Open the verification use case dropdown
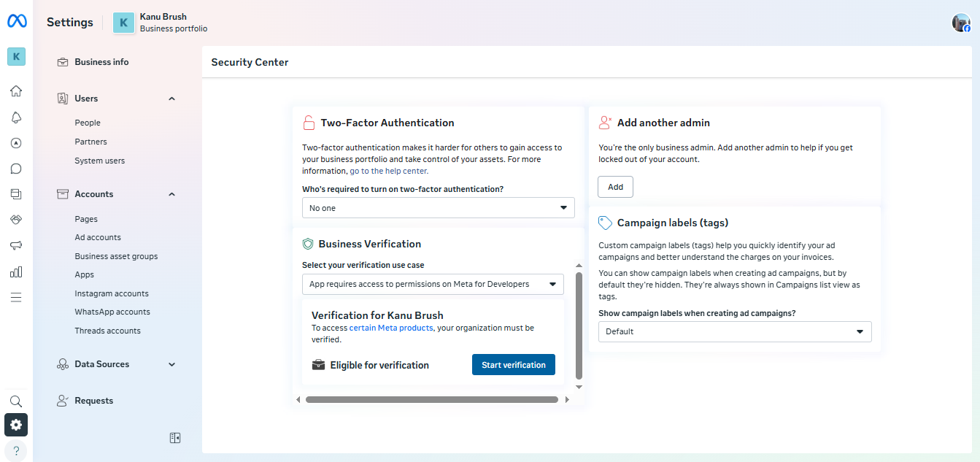The width and height of the screenshot is (980, 462). pos(433,284)
